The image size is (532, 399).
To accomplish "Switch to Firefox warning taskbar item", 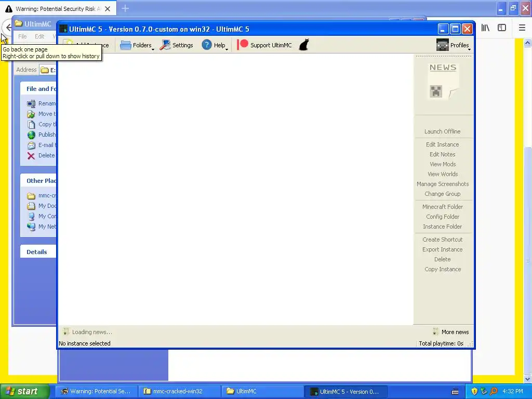I will point(96,391).
